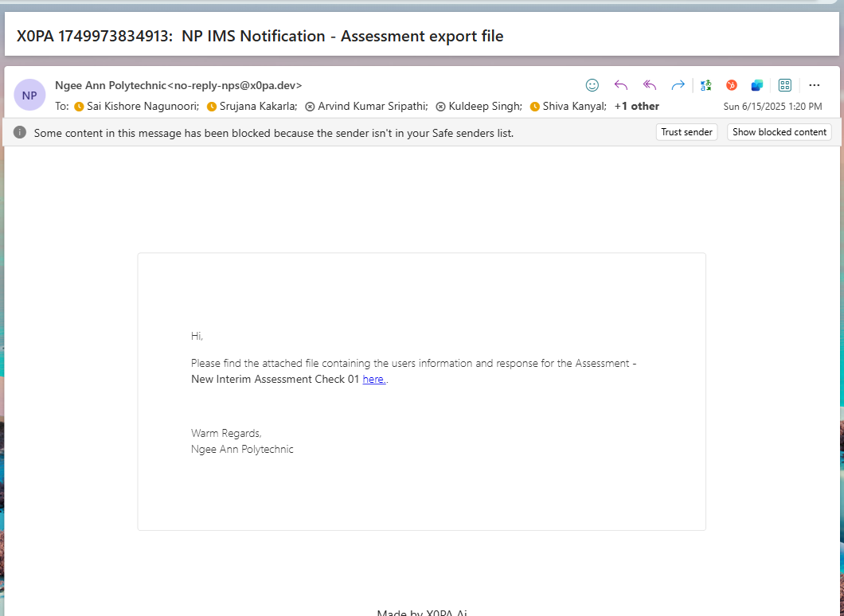Expand the '+1 other' recipients list
844x616 pixels.
(636, 106)
